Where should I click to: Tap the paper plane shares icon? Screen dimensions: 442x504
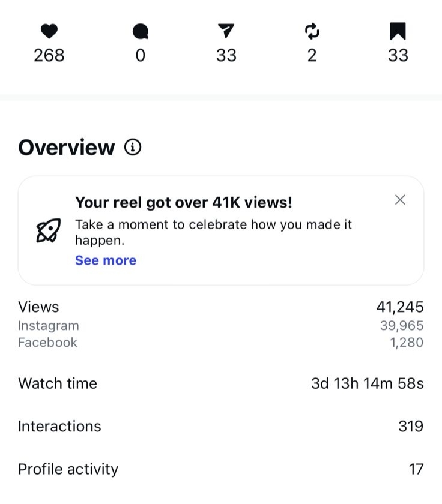(226, 31)
